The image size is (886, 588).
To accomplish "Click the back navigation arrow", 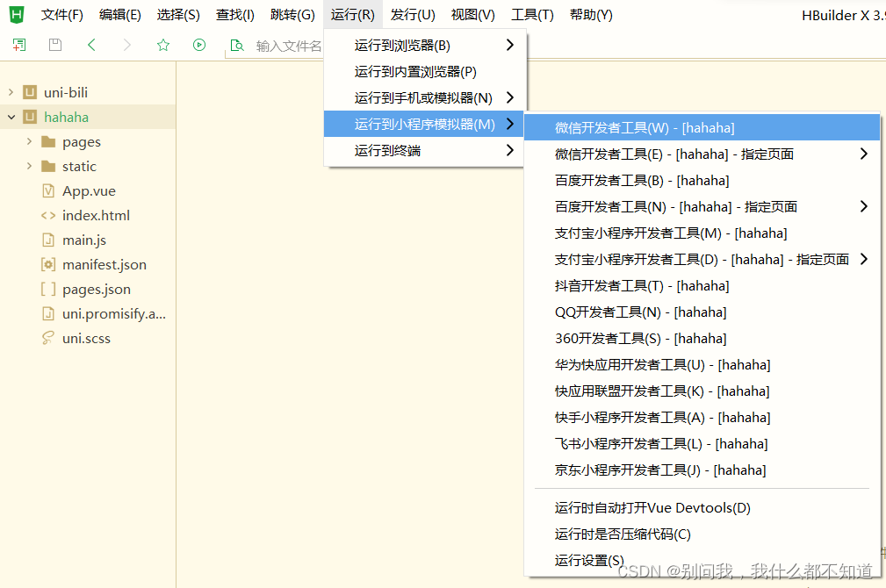I will (91, 45).
